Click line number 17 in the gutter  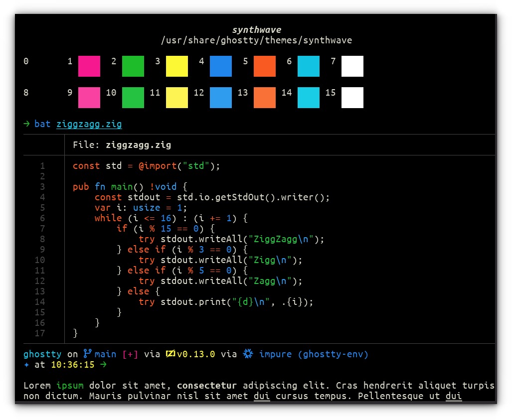(x=40, y=333)
